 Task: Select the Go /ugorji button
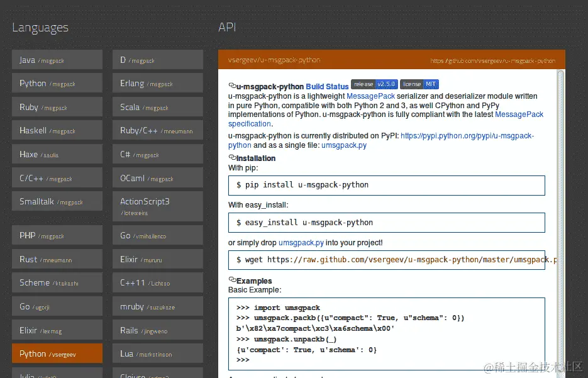pyautogui.click(x=57, y=306)
